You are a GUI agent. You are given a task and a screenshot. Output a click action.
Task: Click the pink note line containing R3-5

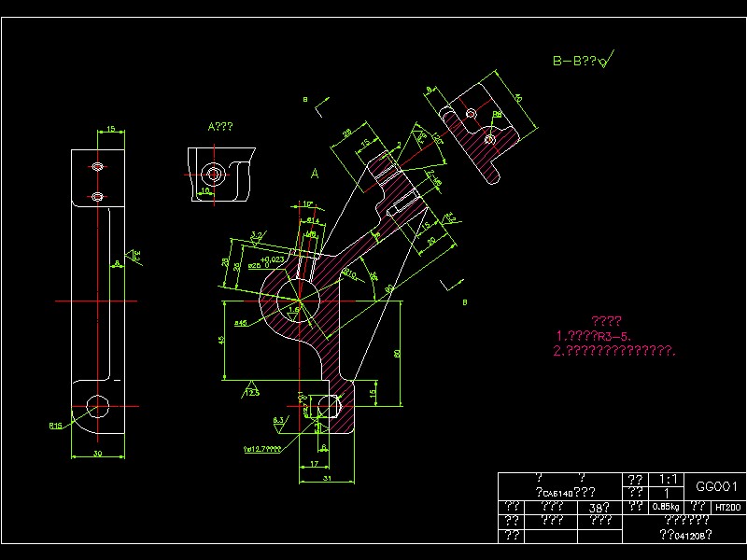(594, 336)
